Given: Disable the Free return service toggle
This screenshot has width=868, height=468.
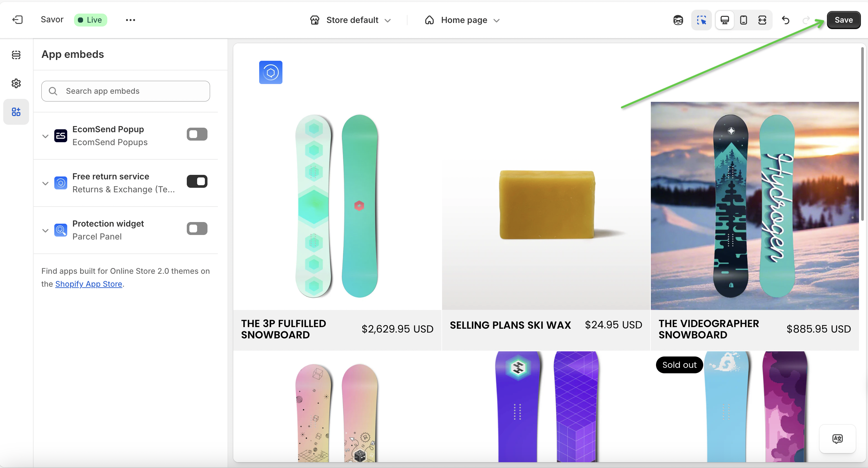Looking at the screenshot, I should point(197,181).
